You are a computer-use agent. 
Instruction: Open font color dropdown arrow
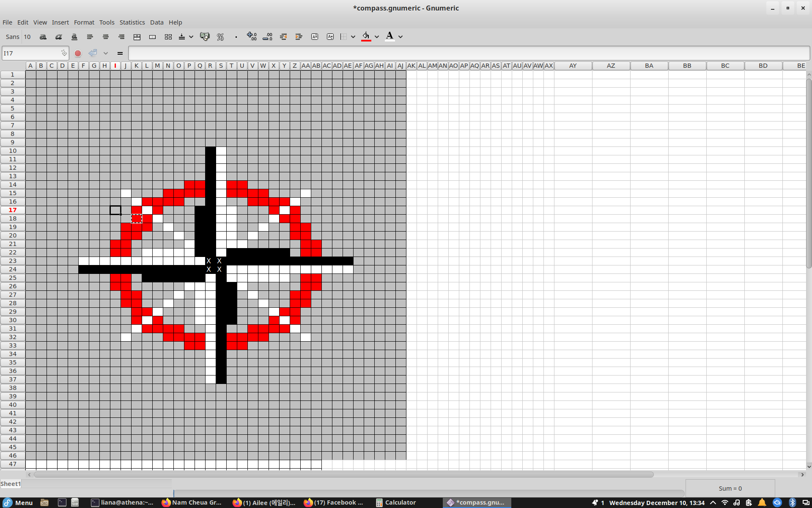coord(401,37)
